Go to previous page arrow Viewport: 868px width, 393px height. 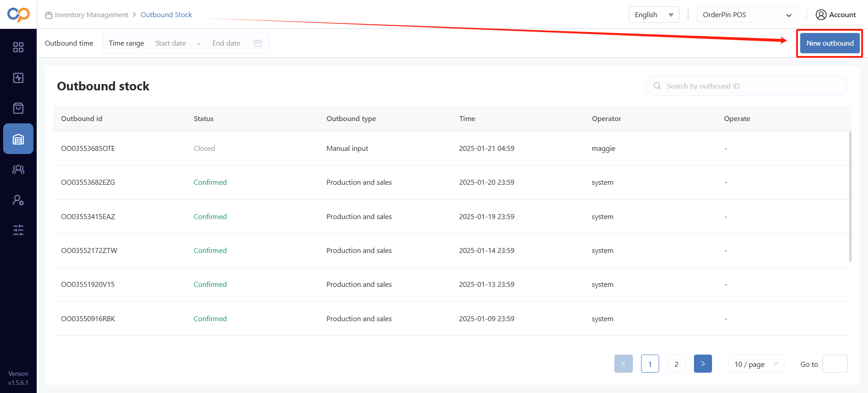(623, 364)
